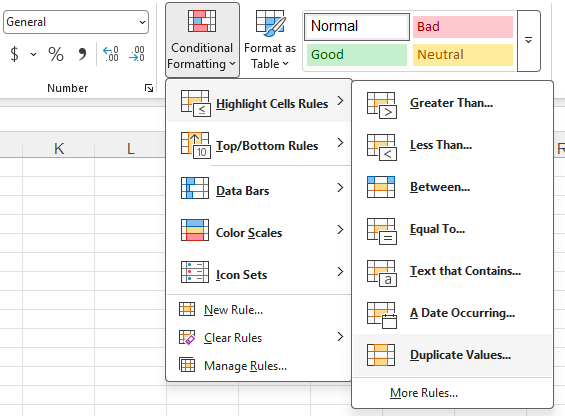
Task: Click the Data Bars icon
Action: [x=195, y=188]
